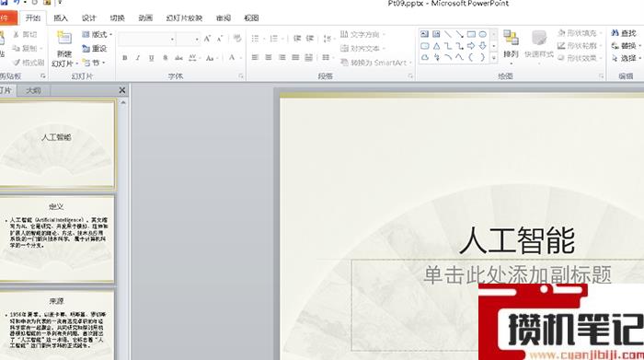Viewport: 644px width, 360px height.
Task: Toggle align text left
Action: pos(255,57)
